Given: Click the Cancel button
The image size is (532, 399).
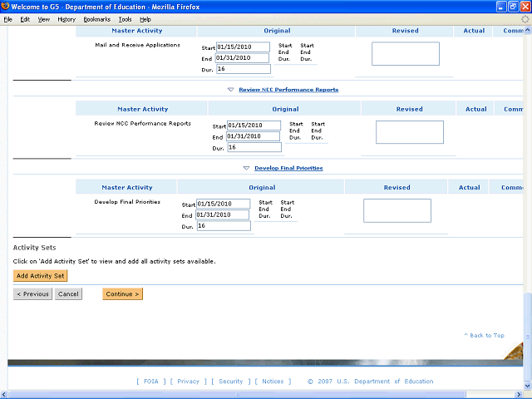Looking at the screenshot, I should click(x=68, y=294).
